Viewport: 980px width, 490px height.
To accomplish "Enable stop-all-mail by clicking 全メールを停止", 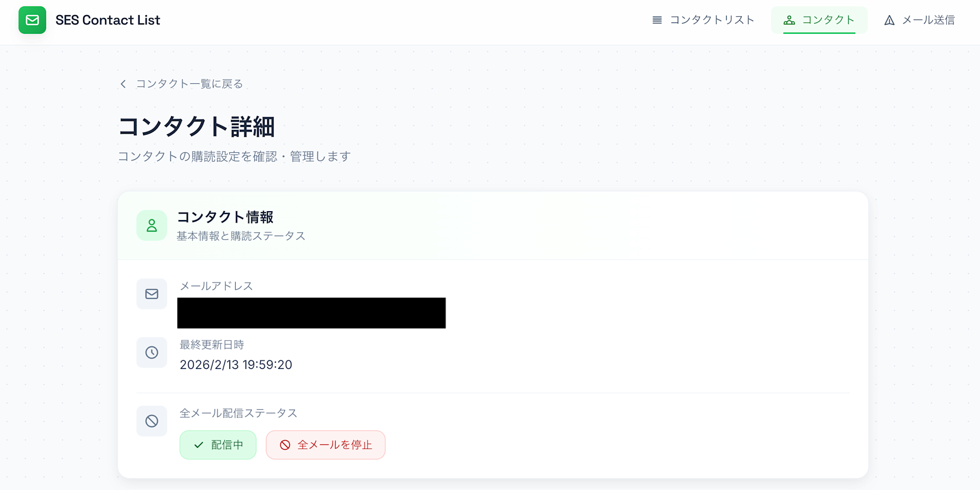I will (325, 444).
